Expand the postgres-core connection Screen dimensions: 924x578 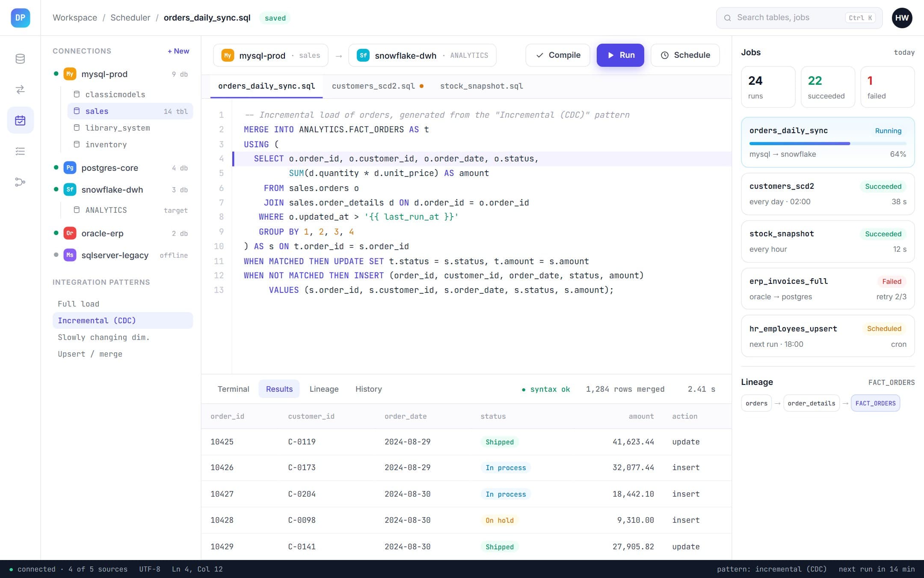(122, 168)
